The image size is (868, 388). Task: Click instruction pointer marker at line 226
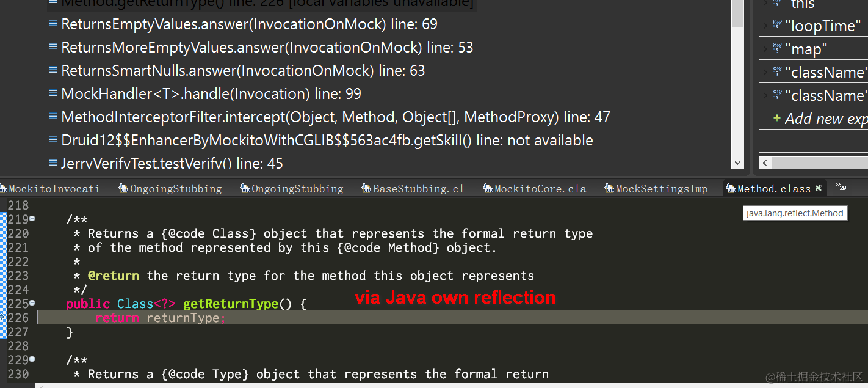pyautogui.click(x=2, y=317)
